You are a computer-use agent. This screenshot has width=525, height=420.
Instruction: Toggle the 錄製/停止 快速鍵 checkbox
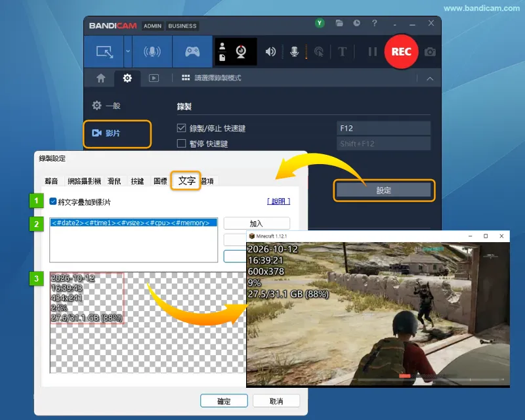181,128
